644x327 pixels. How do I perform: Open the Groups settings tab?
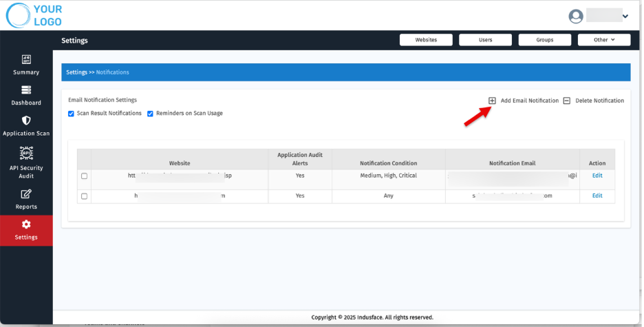click(545, 40)
